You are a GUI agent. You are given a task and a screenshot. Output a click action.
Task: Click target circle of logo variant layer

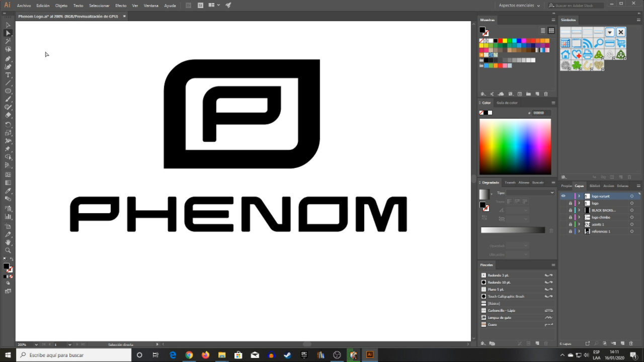coord(632,196)
